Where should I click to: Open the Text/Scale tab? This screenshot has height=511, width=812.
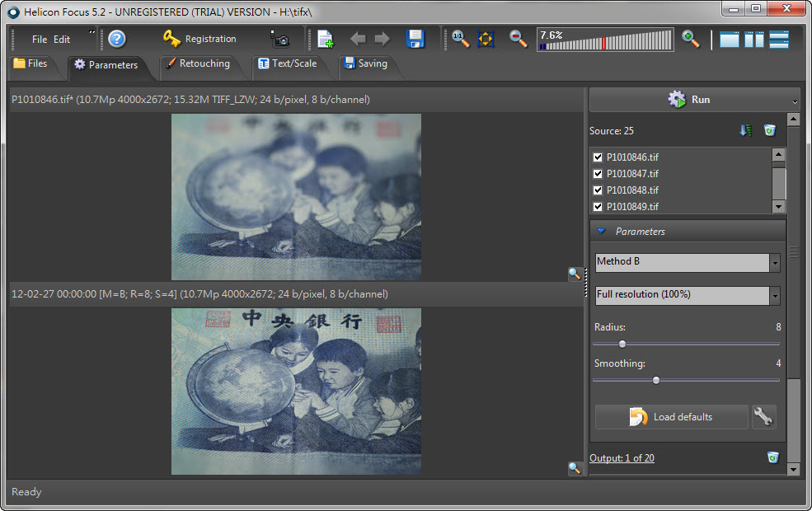coord(288,65)
